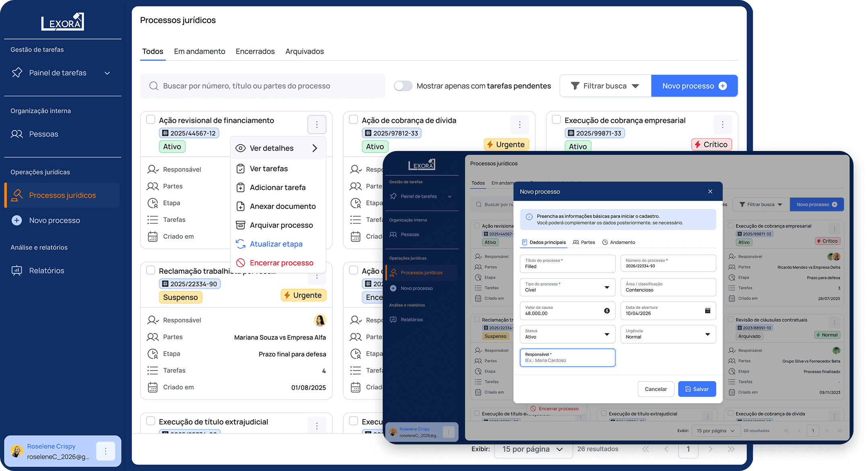The height and width of the screenshot is (471, 868).
Task: Focus the Responsável input field
Action: (x=567, y=357)
